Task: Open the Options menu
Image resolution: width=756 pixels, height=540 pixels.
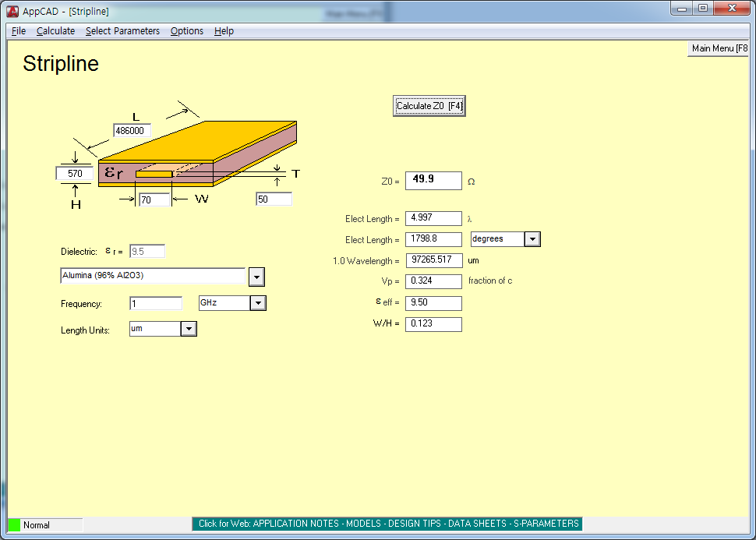Action: tap(187, 31)
